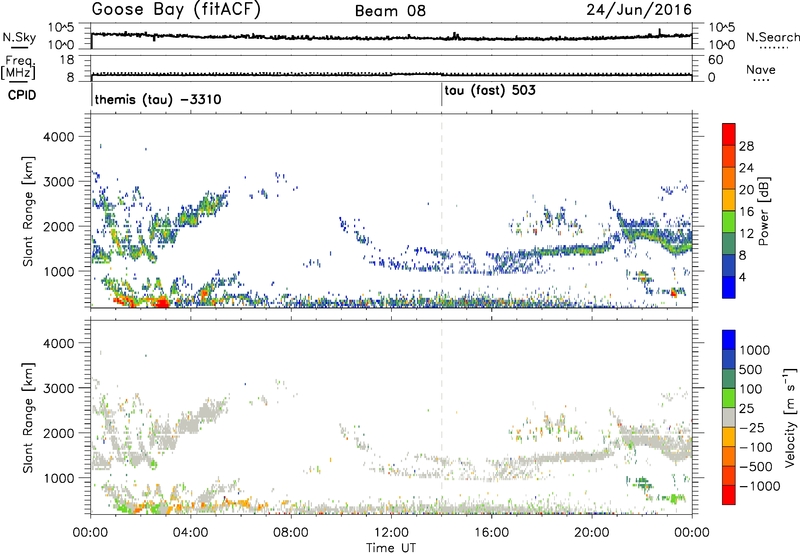Viewport: 800px width, 554px height.
Task: Click the red high-power echo patch near 03:00
Action: click(x=161, y=303)
